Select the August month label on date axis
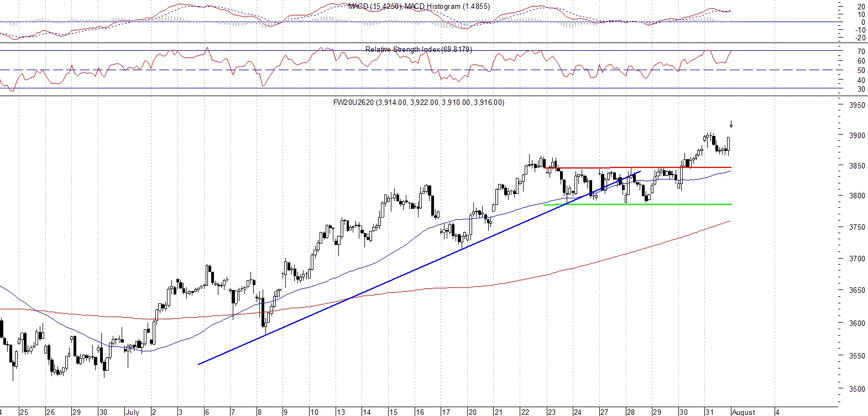The image size is (868, 416). [744, 412]
